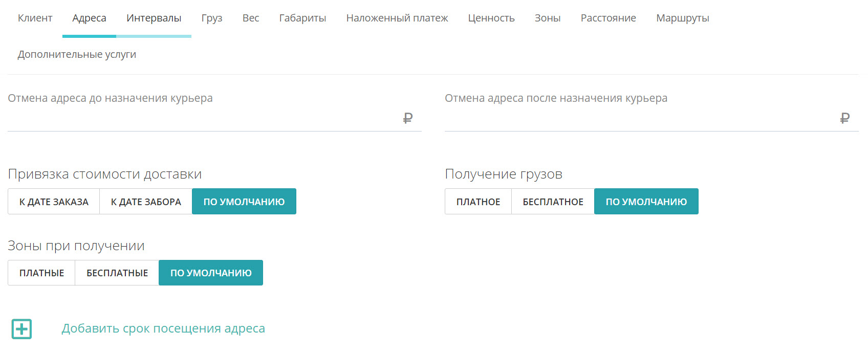Viewport: 868px width, 352px height.
Task: Set pickup zones to ПЛАТНЫЕ
Action: tap(41, 273)
